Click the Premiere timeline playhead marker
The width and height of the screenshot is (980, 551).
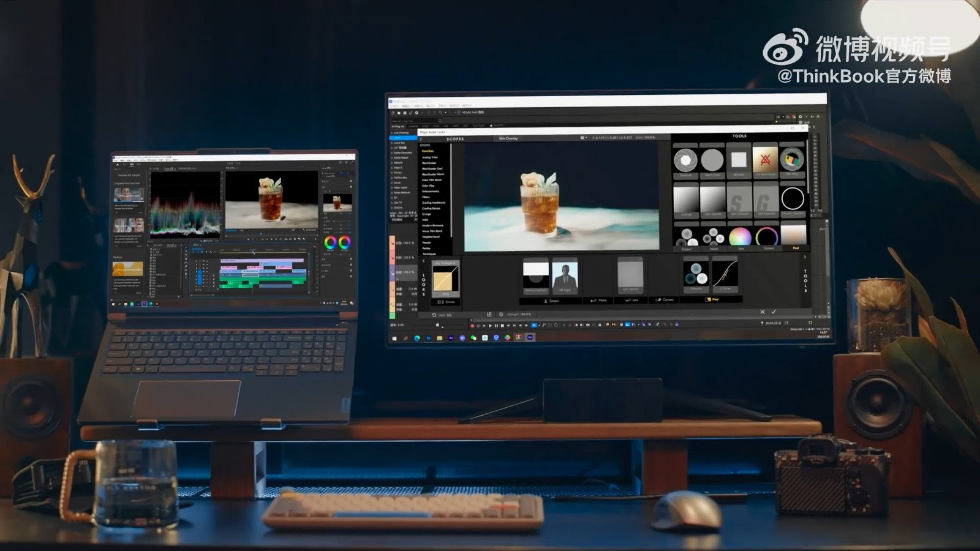tap(253, 251)
